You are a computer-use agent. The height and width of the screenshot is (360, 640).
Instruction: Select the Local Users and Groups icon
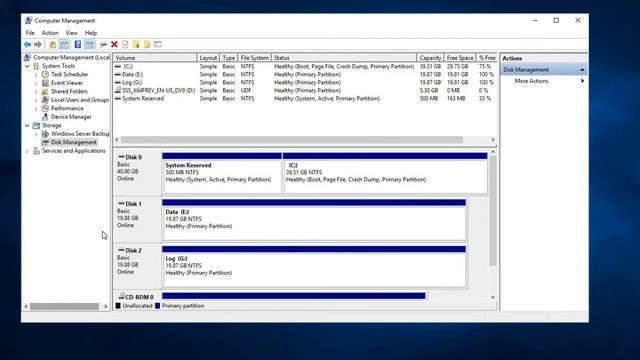[x=45, y=100]
